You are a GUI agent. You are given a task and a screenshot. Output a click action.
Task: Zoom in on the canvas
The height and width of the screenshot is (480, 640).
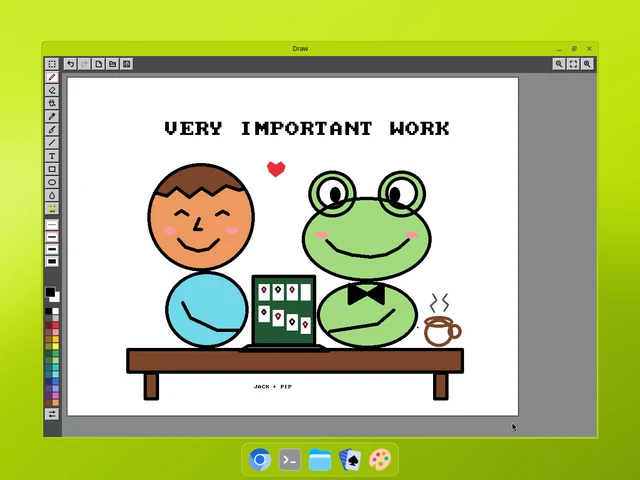click(587, 64)
